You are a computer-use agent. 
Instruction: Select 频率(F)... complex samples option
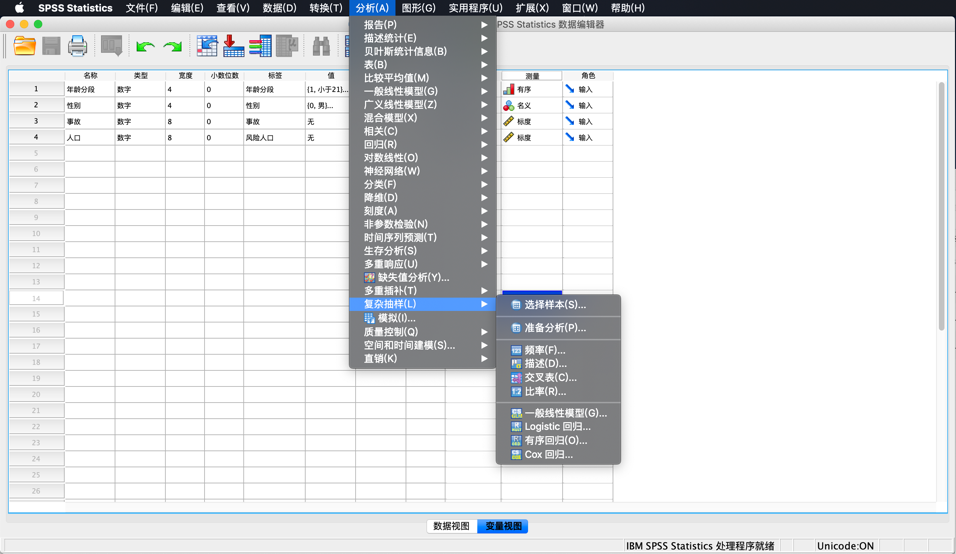pos(558,350)
